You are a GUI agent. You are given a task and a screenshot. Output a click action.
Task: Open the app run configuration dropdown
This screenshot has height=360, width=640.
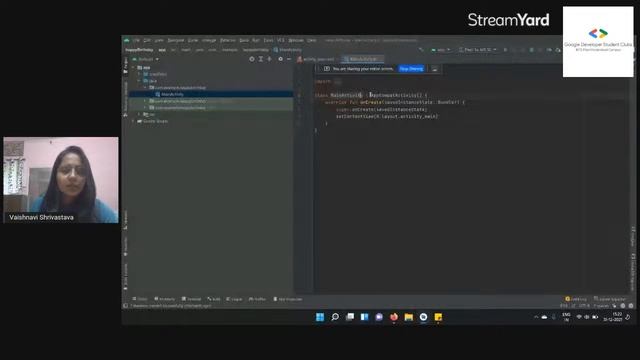[x=441, y=50]
